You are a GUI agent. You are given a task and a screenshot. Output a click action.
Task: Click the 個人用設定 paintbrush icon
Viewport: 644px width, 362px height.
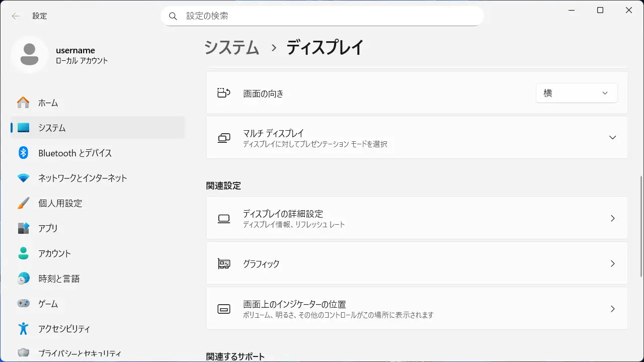tap(23, 203)
